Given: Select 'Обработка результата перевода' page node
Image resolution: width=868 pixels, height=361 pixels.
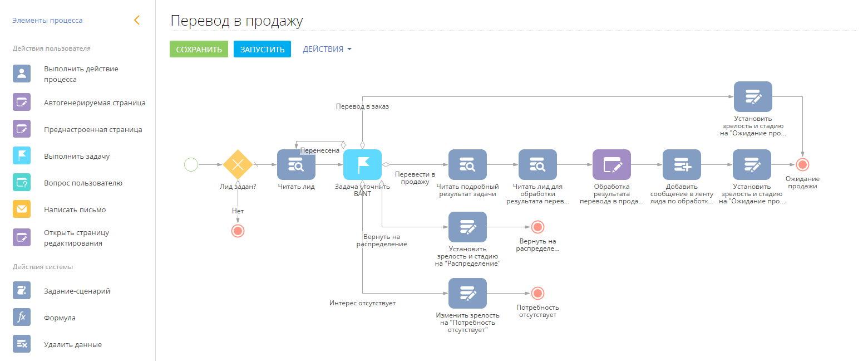Looking at the screenshot, I should click(611, 164).
